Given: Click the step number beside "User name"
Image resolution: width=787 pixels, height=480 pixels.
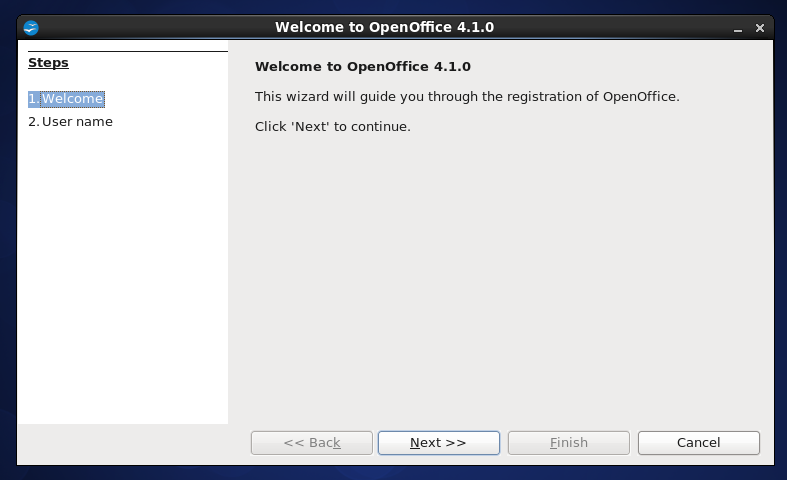Looking at the screenshot, I should click(33, 122).
